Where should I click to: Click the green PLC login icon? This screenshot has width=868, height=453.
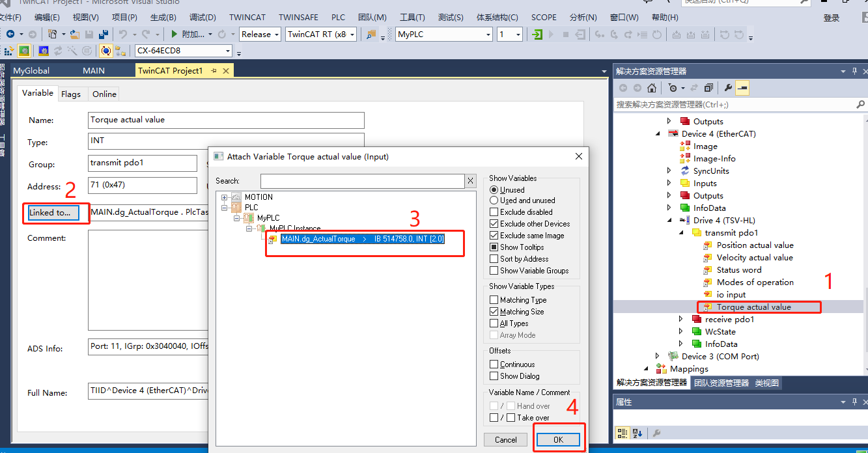(x=537, y=34)
